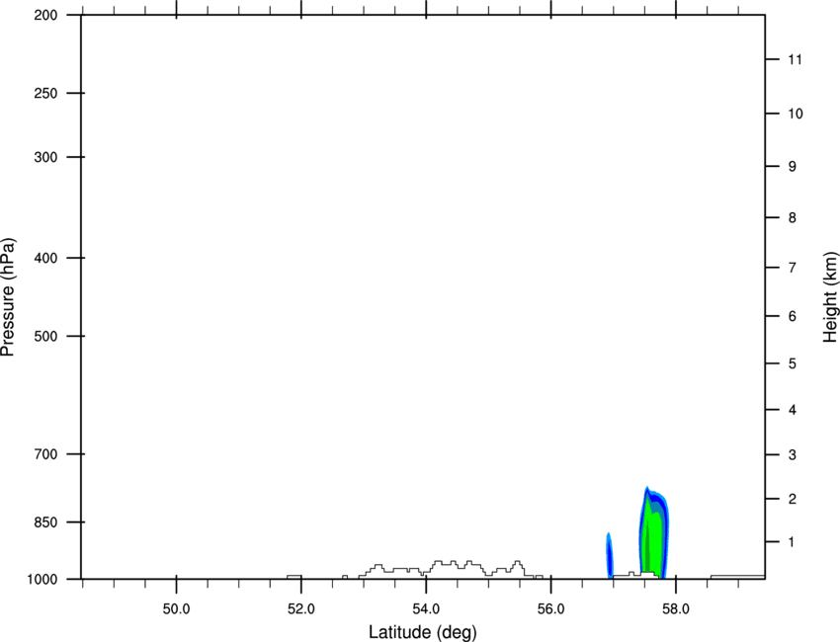Click the 58.0 latitude tick label
Viewport: 840px width, 642px height.
point(676,609)
